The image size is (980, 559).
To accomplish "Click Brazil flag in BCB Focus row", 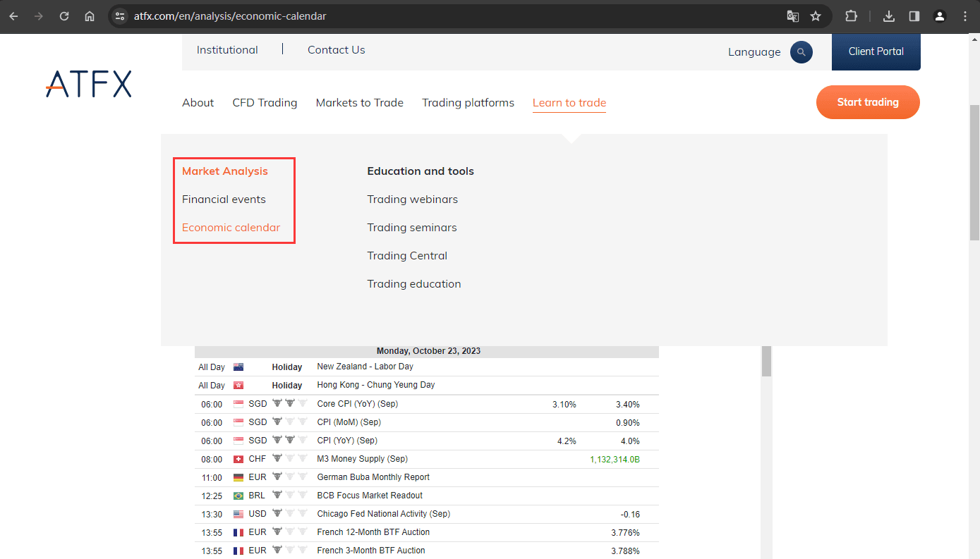I will pyautogui.click(x=238, y=496).
